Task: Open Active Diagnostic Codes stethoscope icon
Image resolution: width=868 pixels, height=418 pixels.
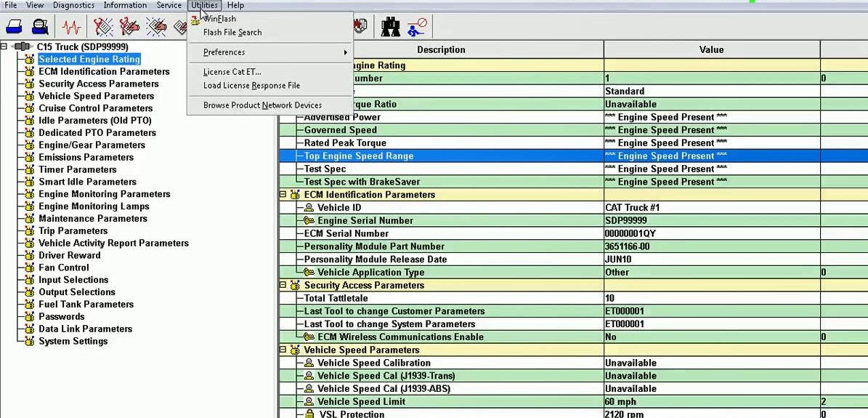Action: click(x=104, y=26)
